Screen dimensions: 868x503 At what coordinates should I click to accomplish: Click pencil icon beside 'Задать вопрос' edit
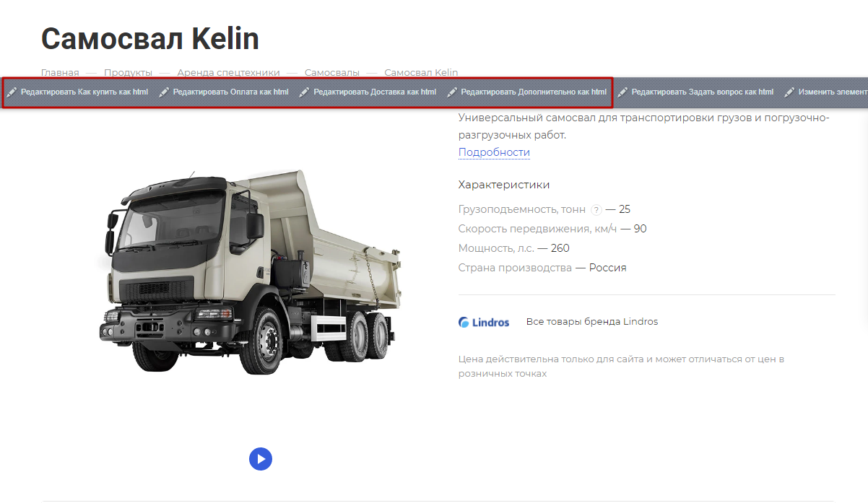pyautogui.click(x=622, y=92)
